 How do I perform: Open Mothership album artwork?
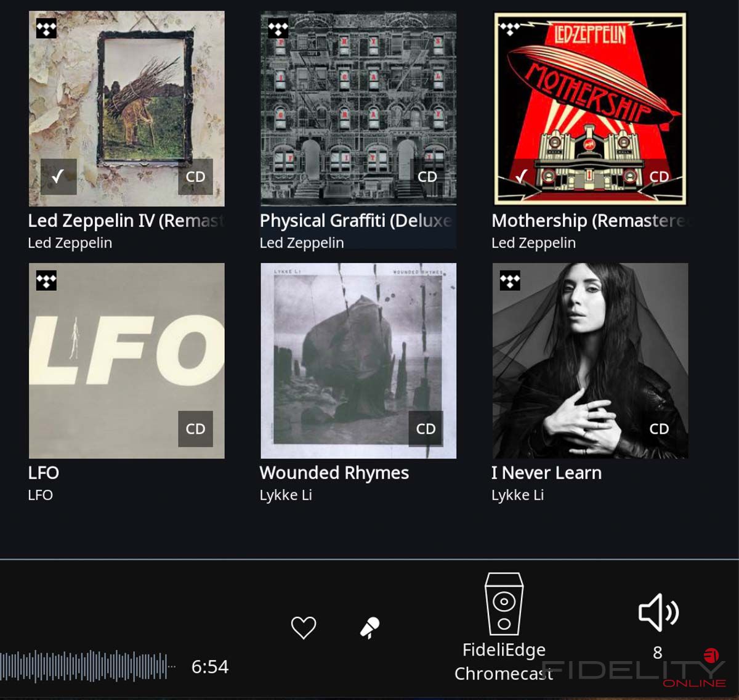pos(590,108)
